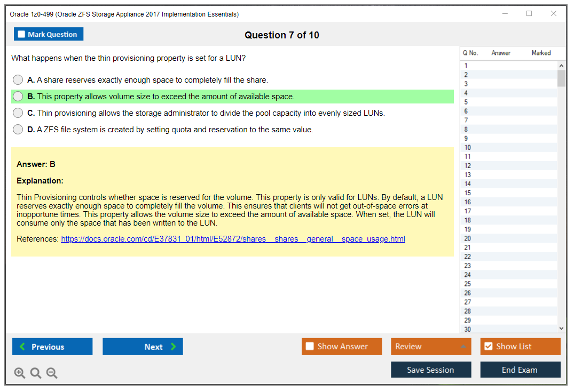Click the white checkbox icon inside Mark Question

(21, 34)
